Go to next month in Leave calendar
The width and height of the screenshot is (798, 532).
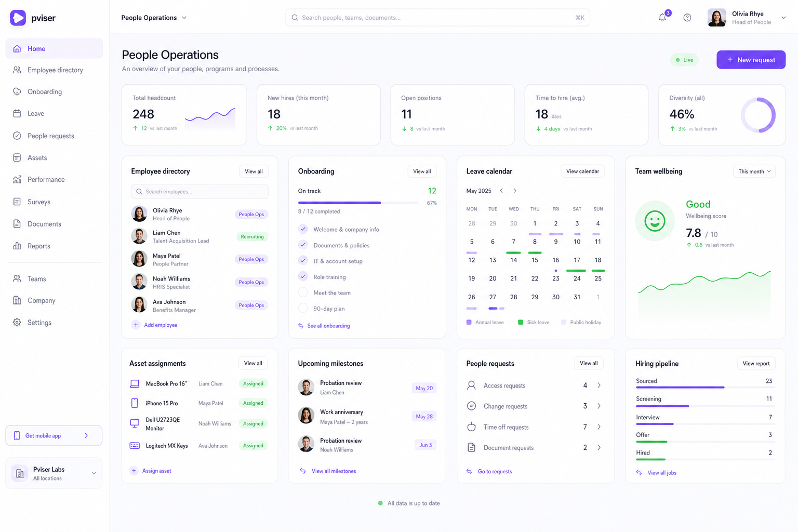(x=515, y=191)
